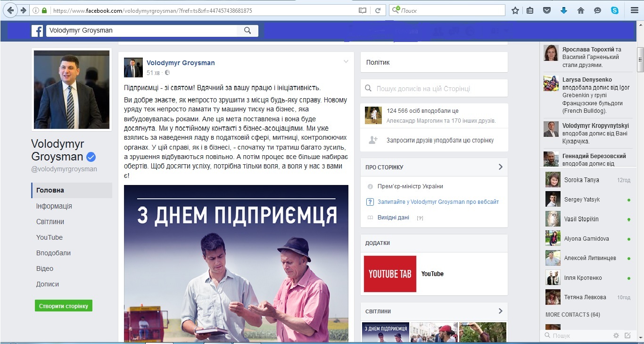The image size is (644, 344).
Task: Toggle reader view in the address bar
Action: (363, 10)
